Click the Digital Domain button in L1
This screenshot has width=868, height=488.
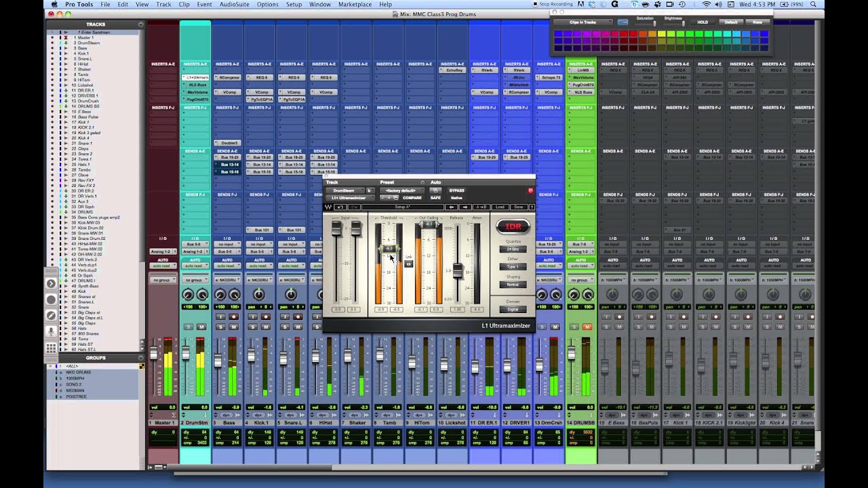point(513,309)
